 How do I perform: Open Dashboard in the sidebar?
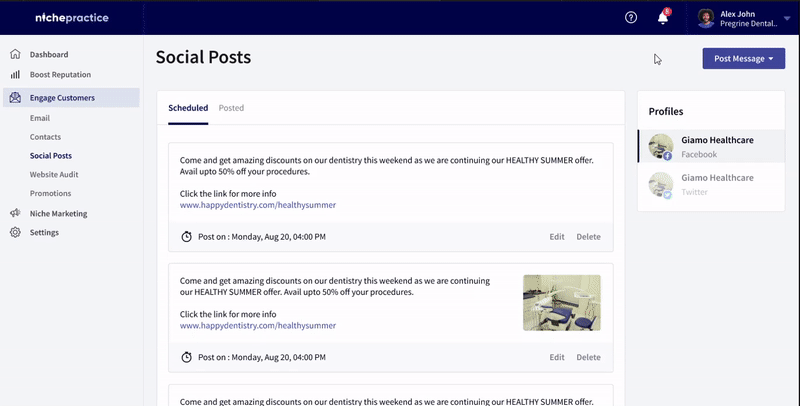pyautogui.click(x=49, y=55)
